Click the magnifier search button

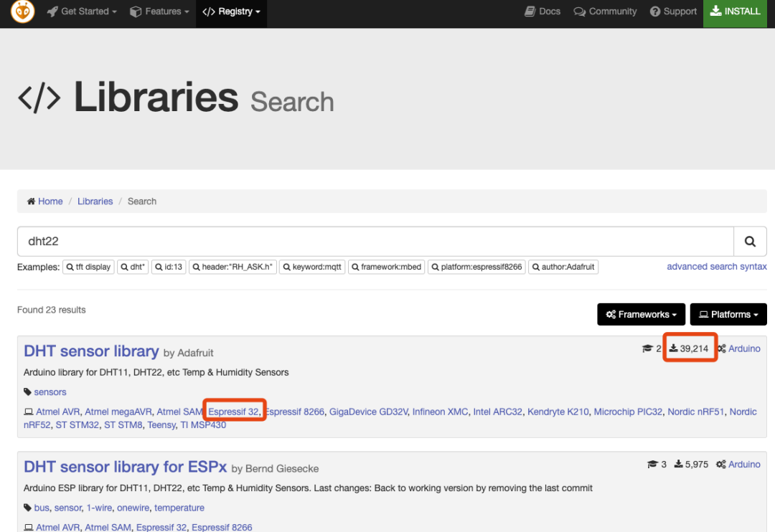point(751,242)
